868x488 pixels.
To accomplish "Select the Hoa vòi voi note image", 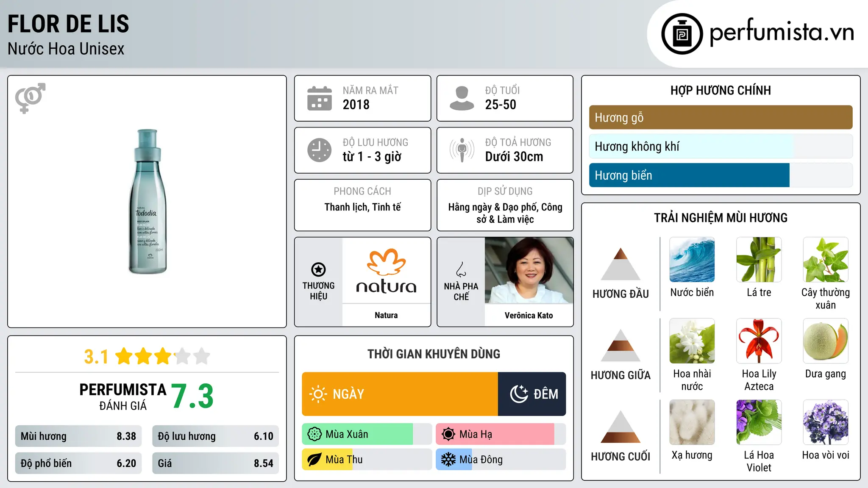I will tap(826, 422).
